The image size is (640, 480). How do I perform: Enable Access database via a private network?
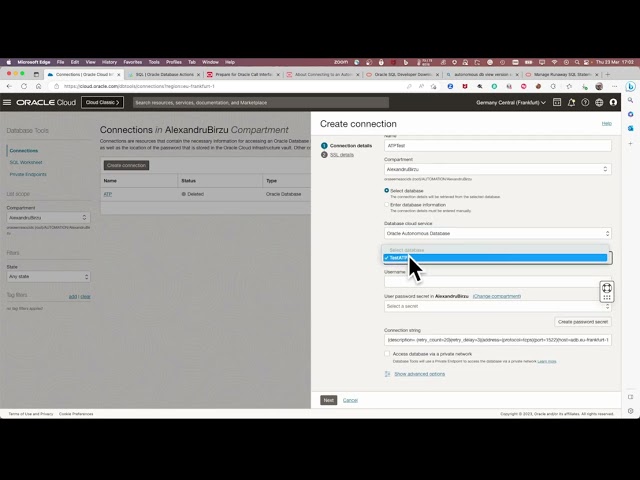click(387, 354)
